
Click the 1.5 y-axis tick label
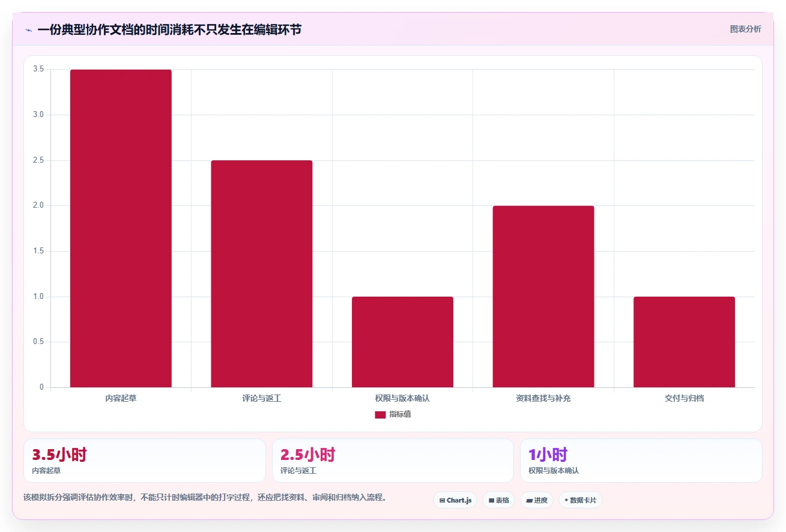[x=38, y=251]
